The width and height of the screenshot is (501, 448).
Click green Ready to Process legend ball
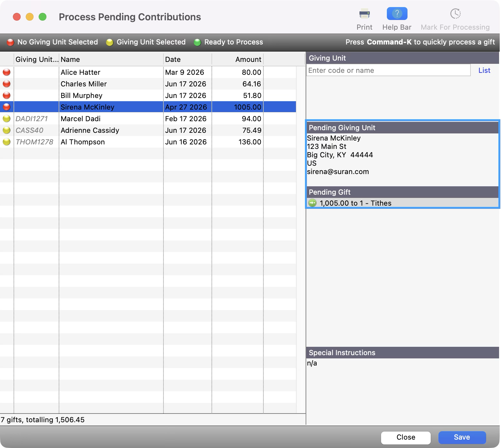(197, 42)
